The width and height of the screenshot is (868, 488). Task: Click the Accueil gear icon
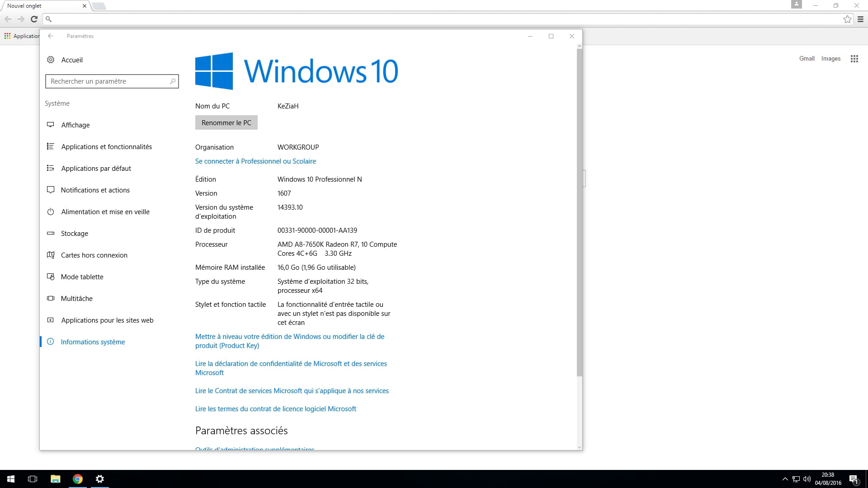[x=51, y=60]
